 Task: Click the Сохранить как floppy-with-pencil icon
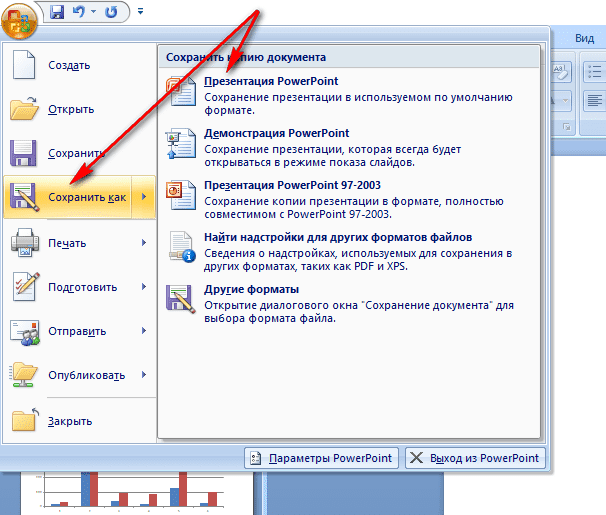24,197
